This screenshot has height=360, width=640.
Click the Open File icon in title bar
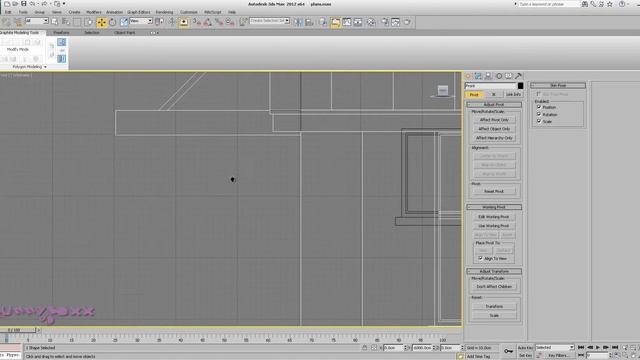pos(15,4)
